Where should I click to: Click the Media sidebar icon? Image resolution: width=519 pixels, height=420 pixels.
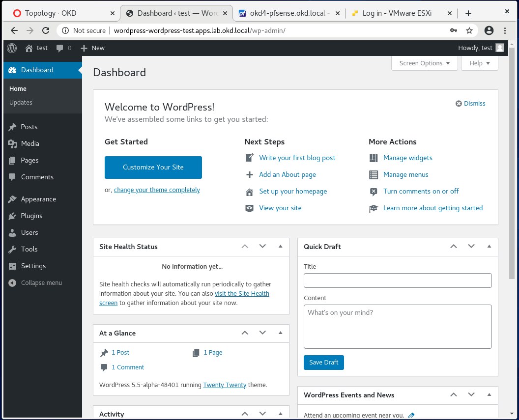[x=12, y=144]
